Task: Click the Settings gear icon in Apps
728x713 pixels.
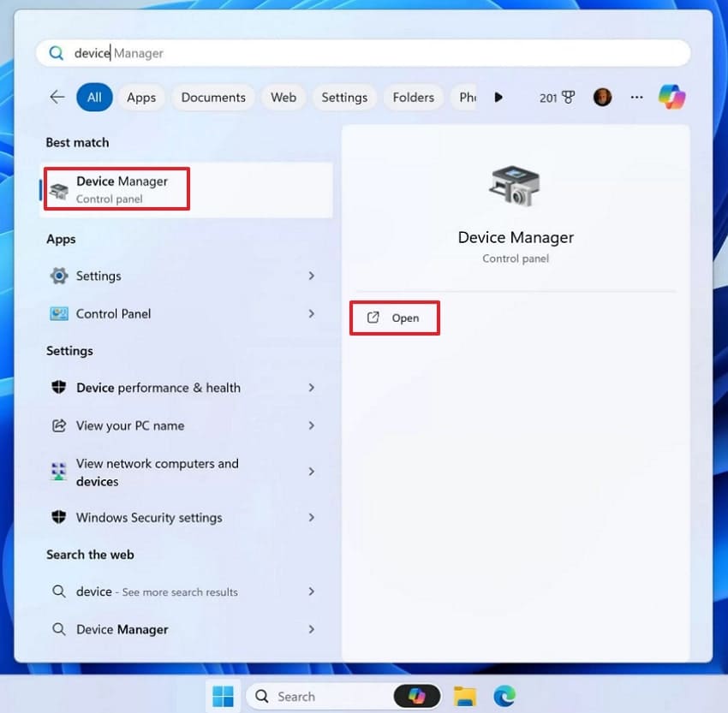Action: [x=59, y=276]
